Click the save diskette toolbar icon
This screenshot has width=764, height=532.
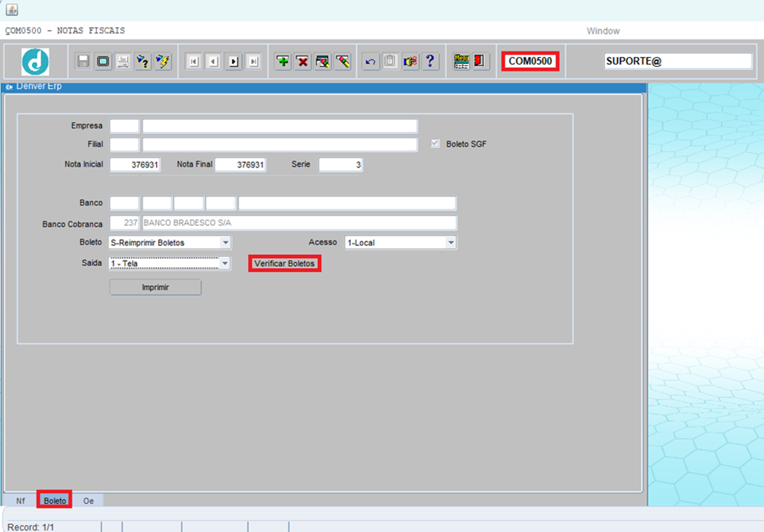83,61
